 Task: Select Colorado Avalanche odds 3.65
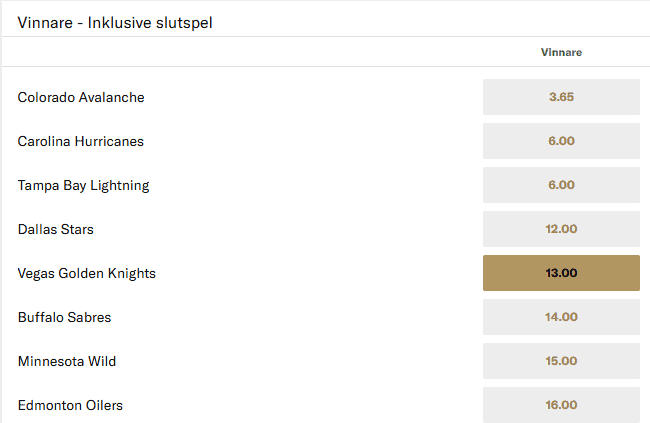pos(561,97)
